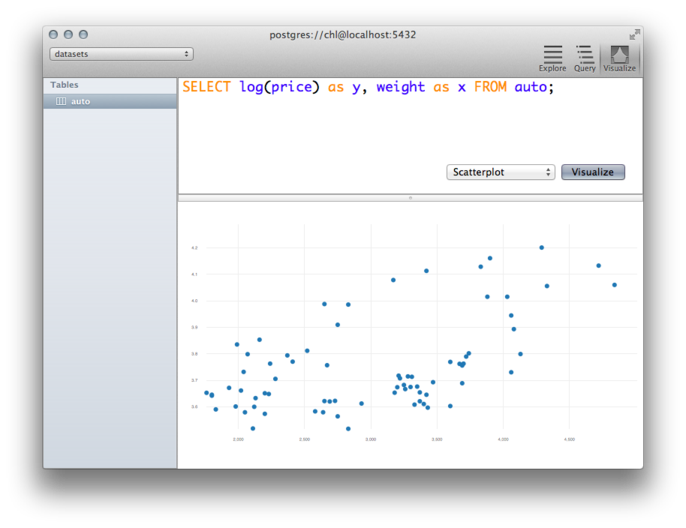Select the auto table in the sidebar
This screenshot has width=686, height=528.
(x=80, y=101)
